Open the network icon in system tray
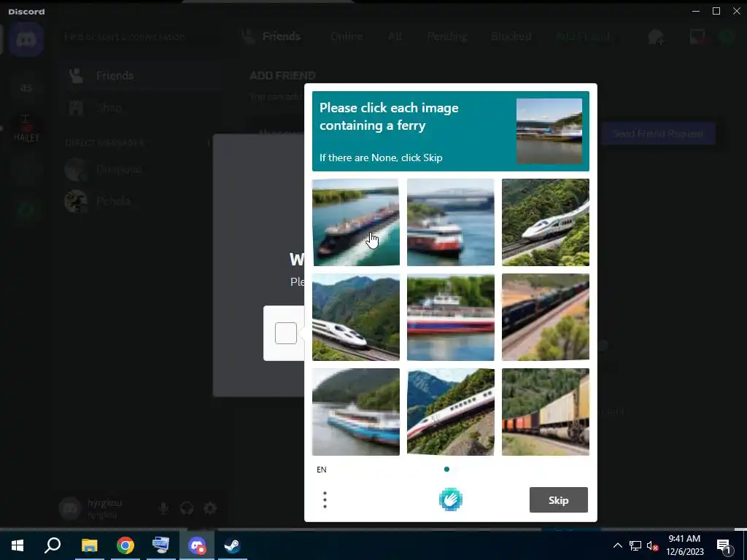 point(635,545)
